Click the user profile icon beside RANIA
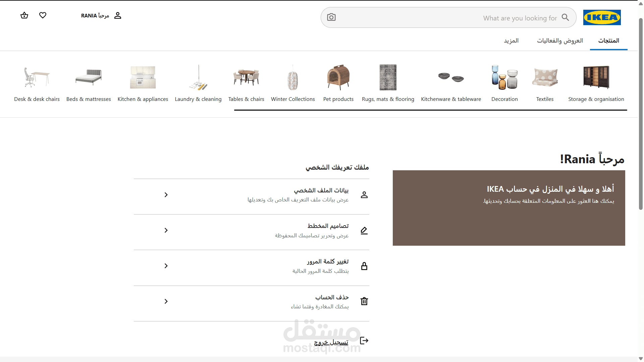644x362 pixels. (118, 15)
